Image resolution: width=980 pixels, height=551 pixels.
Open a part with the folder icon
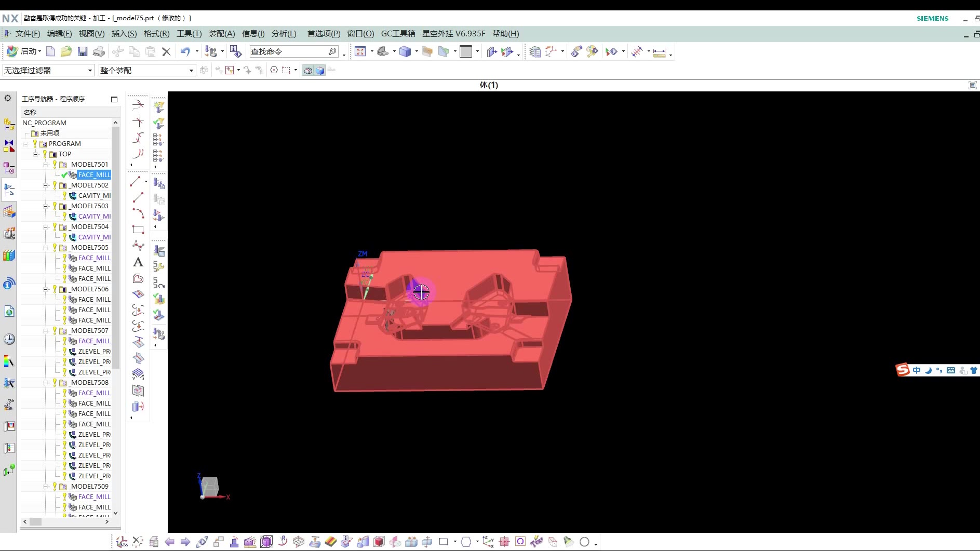coord(66,51)
